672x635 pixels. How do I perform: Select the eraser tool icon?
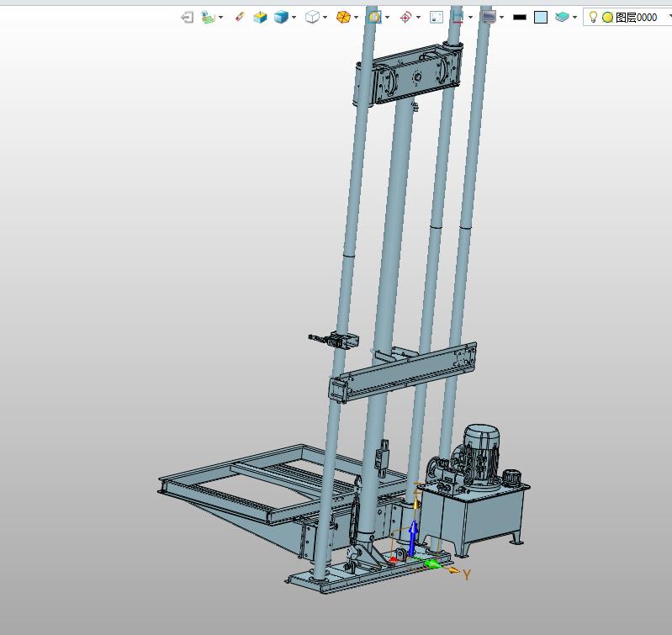pyautogui.click(x=240, y=17)
